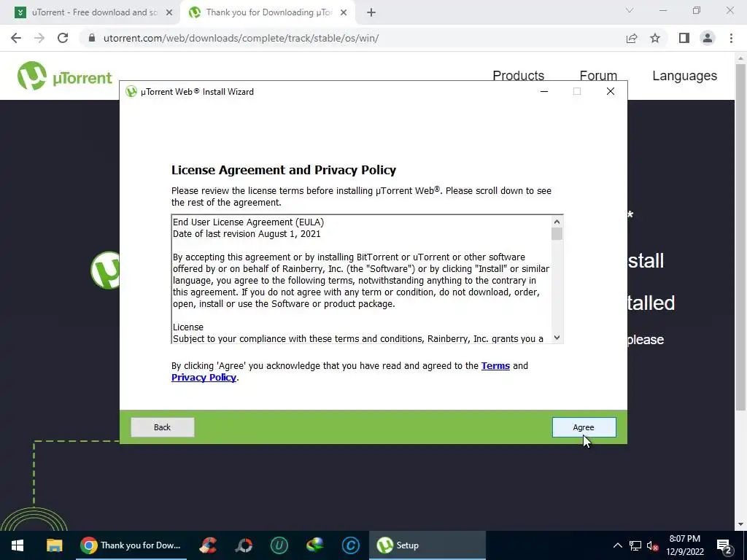
Task: Bookmark this page with the star icon
Action: [x=655, y=38]
